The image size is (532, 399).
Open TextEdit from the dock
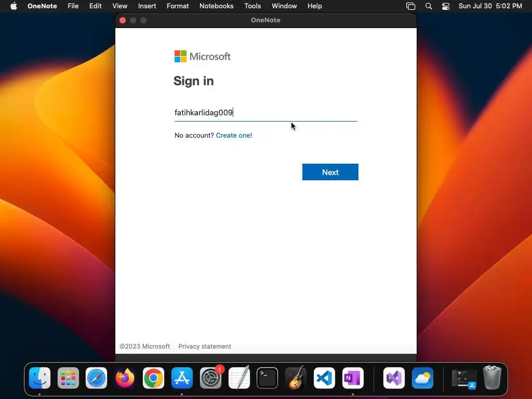tap(239, 378)
